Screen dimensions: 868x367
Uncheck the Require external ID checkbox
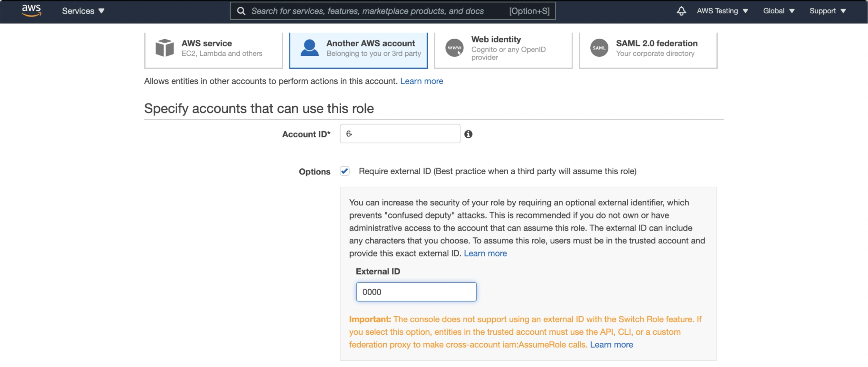344,171
